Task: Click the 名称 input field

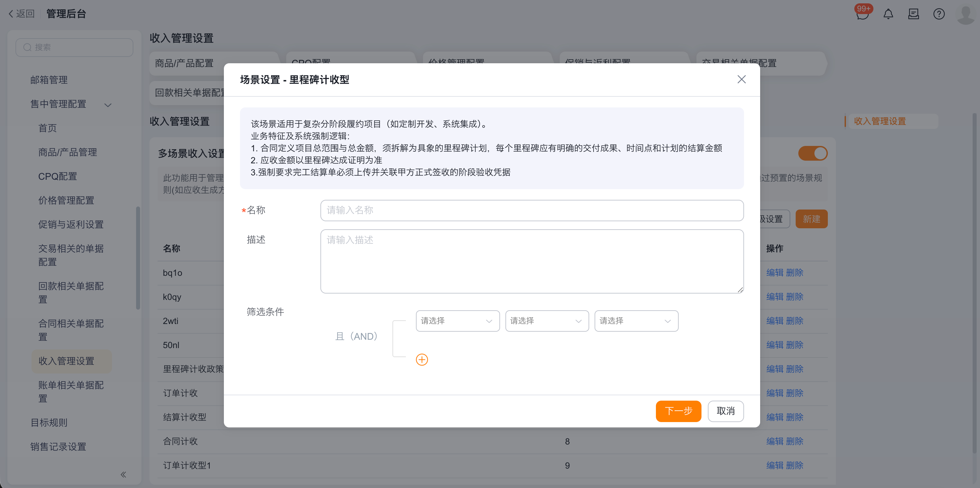Action: [x=532, y=210]
